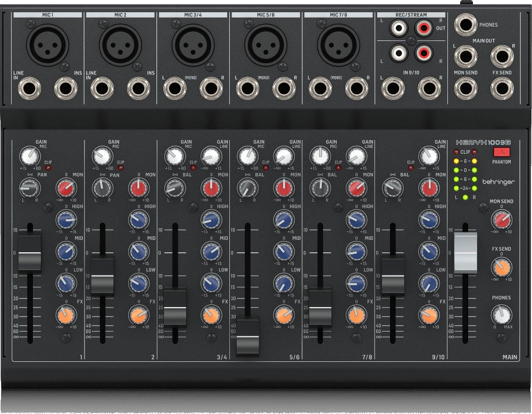
Task: Click channel 2 MIC GAIN knob
Action: [x=102, y=156]
